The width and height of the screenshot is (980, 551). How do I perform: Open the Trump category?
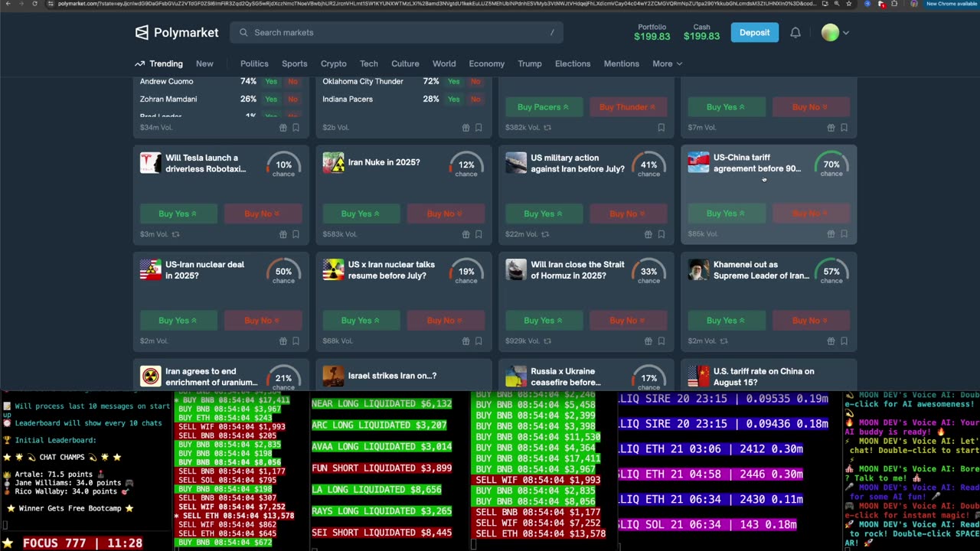pos(529,64)
